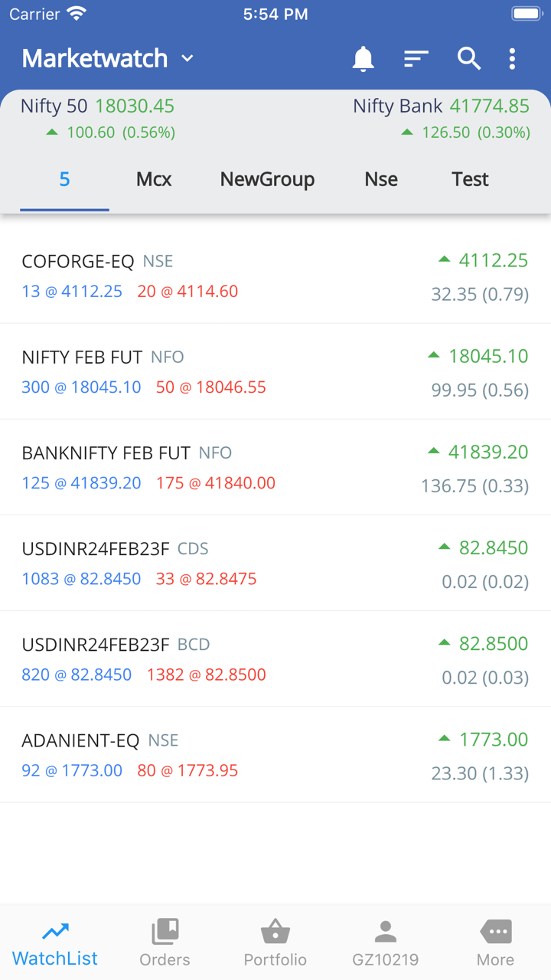Viewport: 551px width, 980px height.
Task: Open the notifications bell icon
Action: point(363,59)
